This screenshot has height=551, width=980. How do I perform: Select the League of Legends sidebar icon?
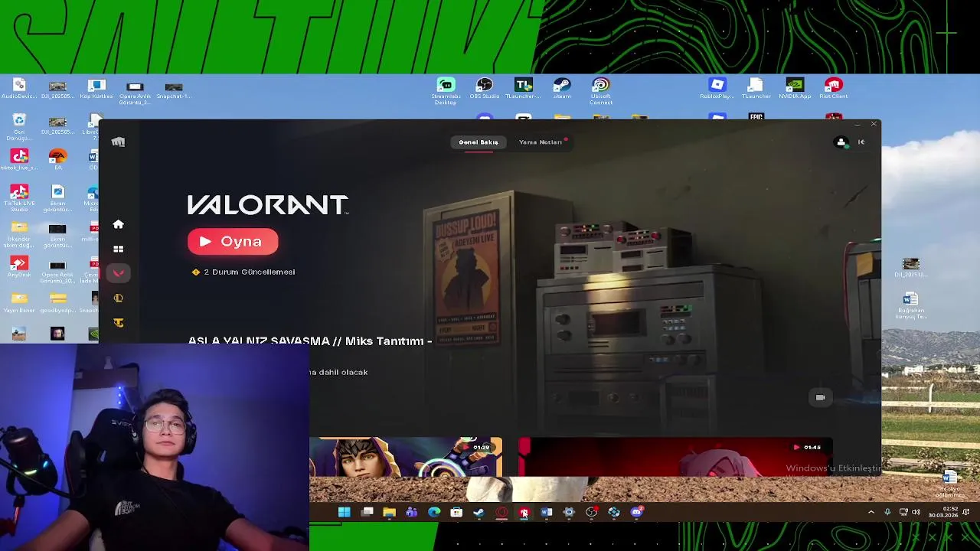coord(118,298)
